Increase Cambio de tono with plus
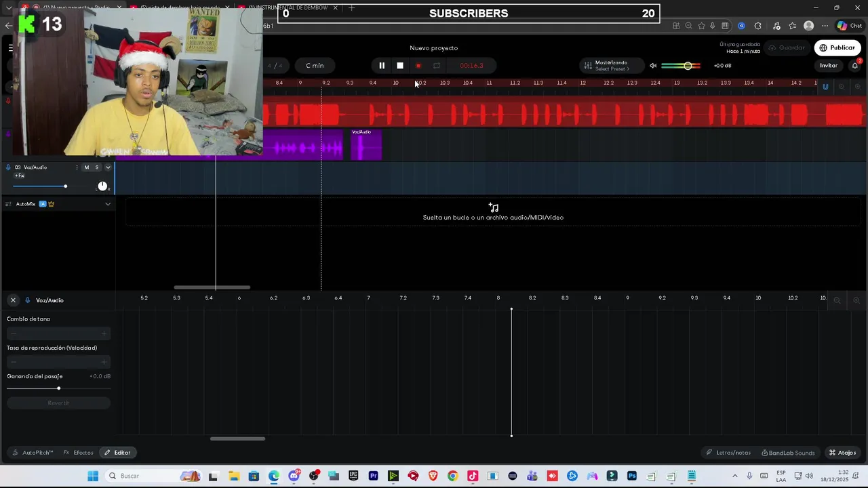The height and width of the screenshot is (488, 868). (x=104, y=333)
